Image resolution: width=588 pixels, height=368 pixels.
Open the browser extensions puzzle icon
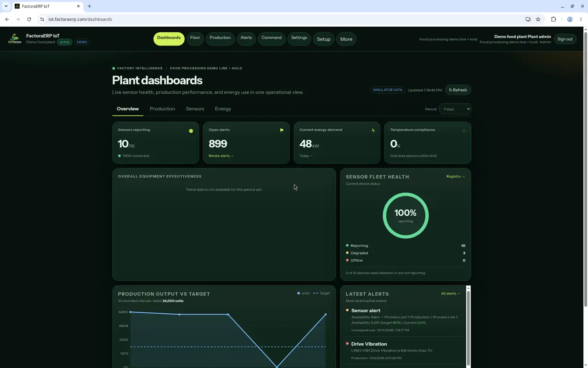[554, 19]
